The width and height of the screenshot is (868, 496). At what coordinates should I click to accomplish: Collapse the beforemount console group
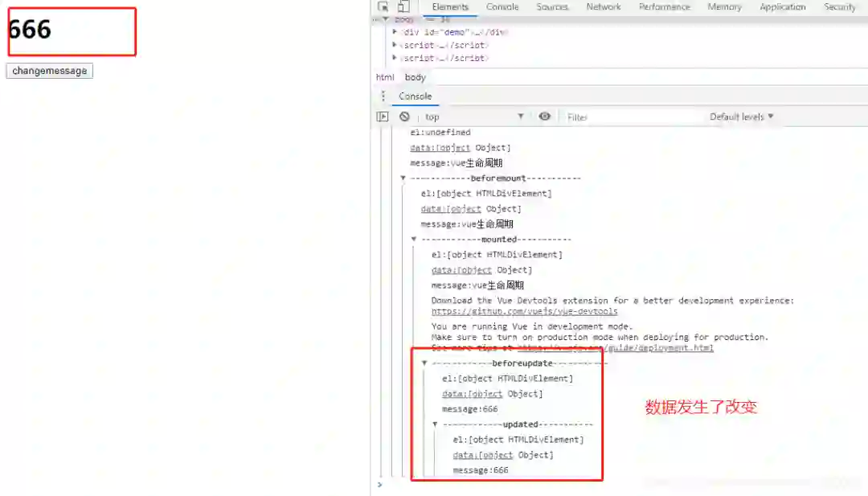coord(403,178)
